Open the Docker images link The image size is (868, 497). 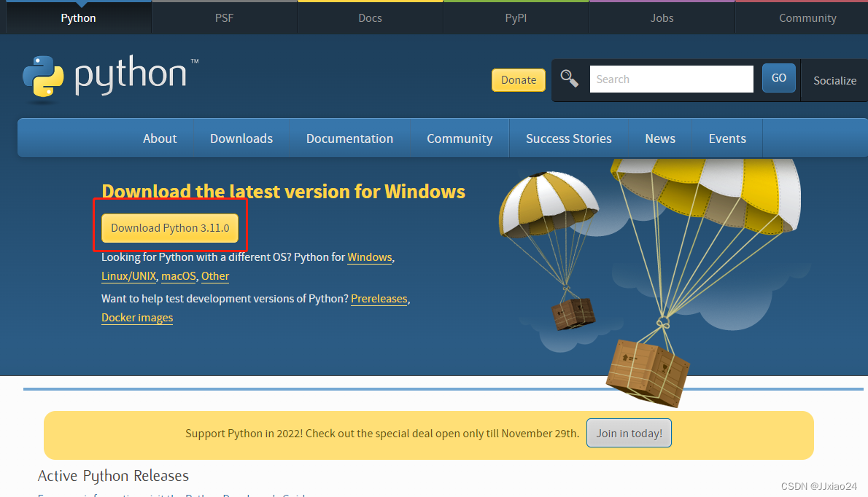(x=137, y=317)
